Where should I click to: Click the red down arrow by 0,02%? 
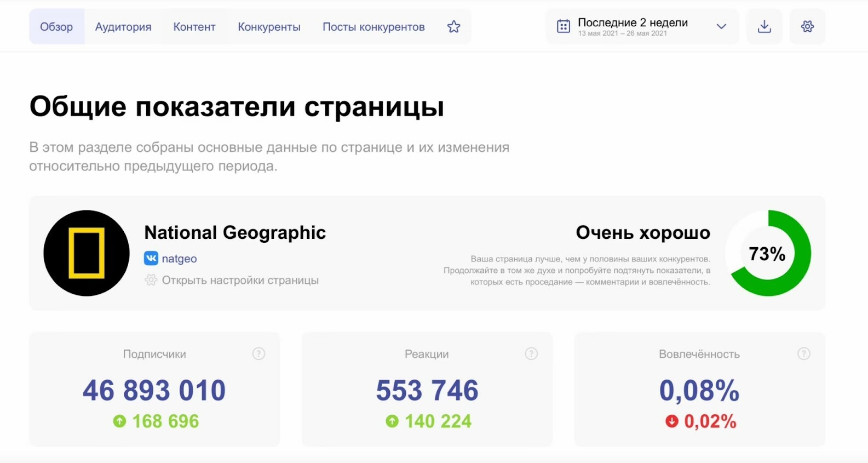pos(672,421)
